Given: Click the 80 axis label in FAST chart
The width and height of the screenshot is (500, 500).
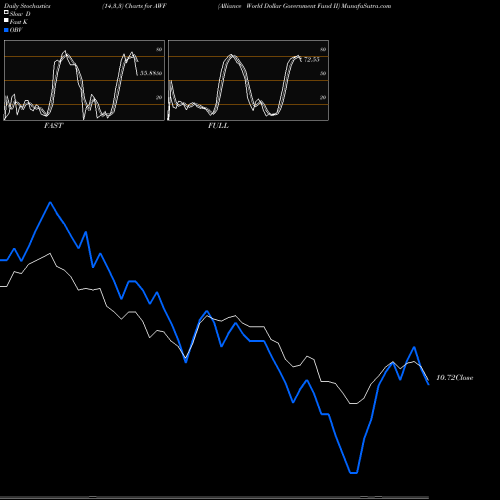Looking at the screenshot, I should [x=159, y=49].
